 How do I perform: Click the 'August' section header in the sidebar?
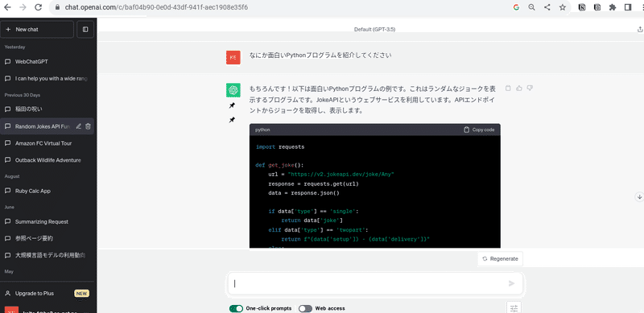[12, 176]
